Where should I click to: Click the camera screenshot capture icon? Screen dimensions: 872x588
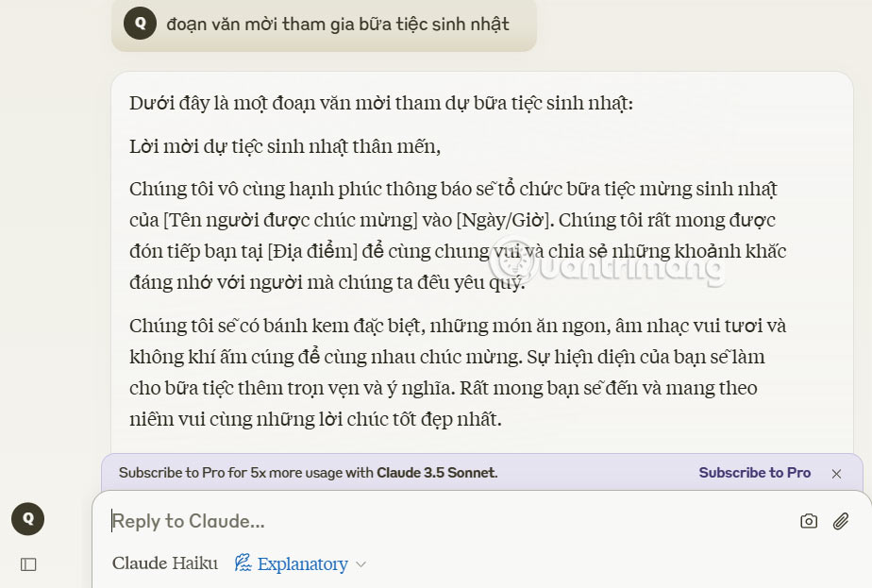[x=810, y=520]
